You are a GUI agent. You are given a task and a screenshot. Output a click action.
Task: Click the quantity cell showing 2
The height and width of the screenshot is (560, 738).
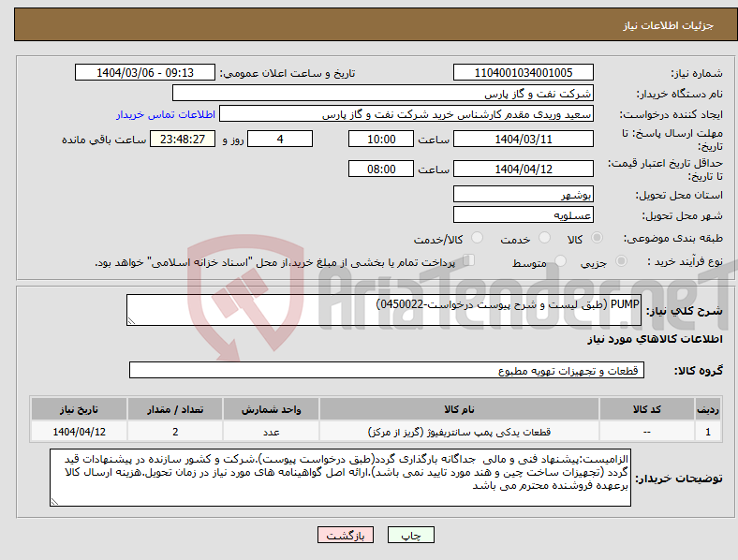pos(175,432)
